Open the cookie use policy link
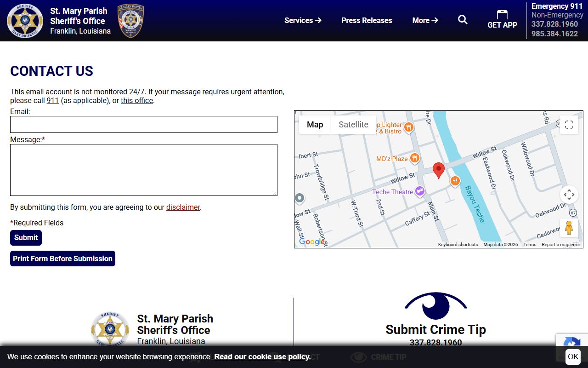The height and width of the screenshot is (368, 588). pos(262,356)
